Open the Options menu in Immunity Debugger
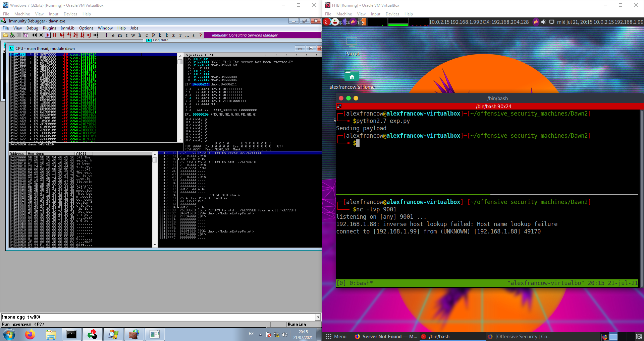This screenshot has width=644, height=341. pyautogui.click(x=86, y=28)
